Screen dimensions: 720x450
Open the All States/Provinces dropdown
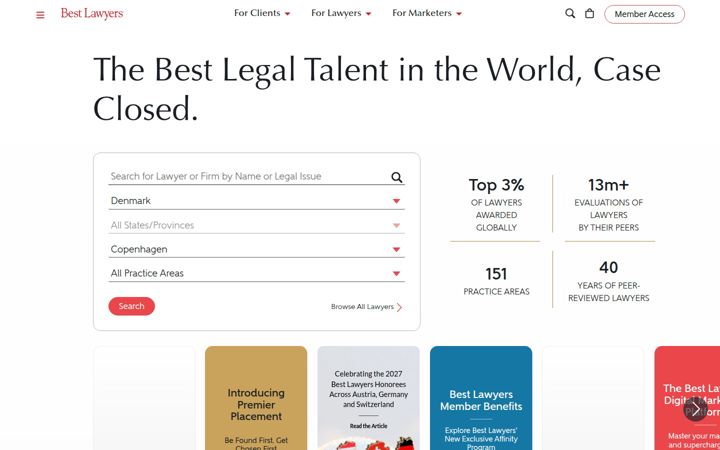coord(256,225)
